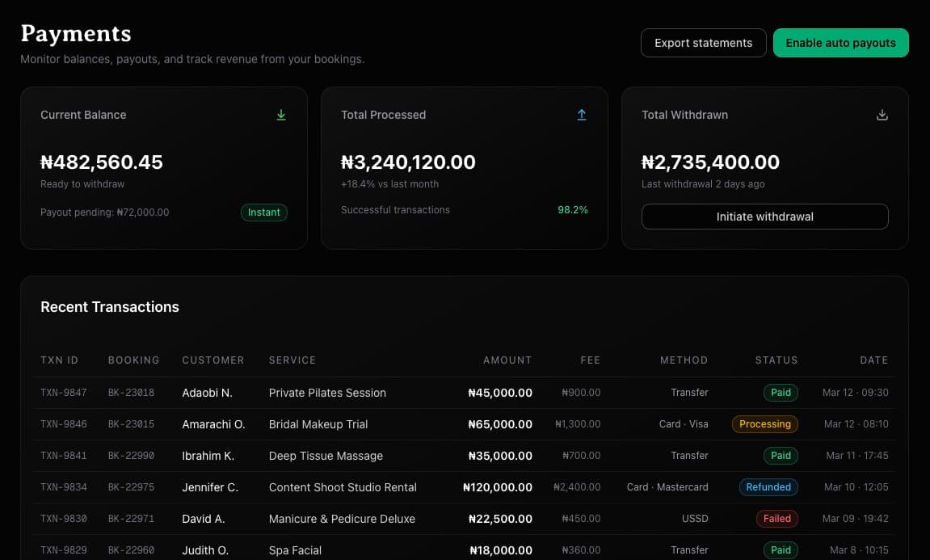The width and height of the screenshot is (930, 560).
Task: Click the Processing badge for Bridal Makeup Trial
Action: [764, 423]
